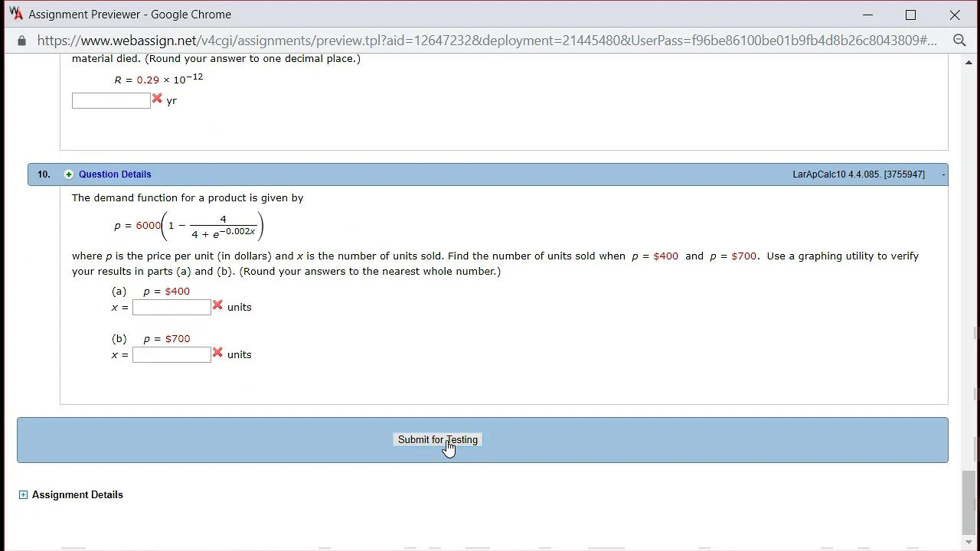Expand Assignment Details plus box

point(23,495)
